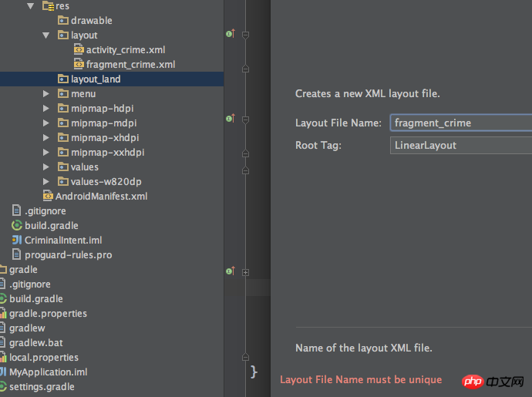Click the build.gradle Gradle icon under app
Image resolution: width=532 pixels, height=397 pixels.
click(x=17, y=225)
